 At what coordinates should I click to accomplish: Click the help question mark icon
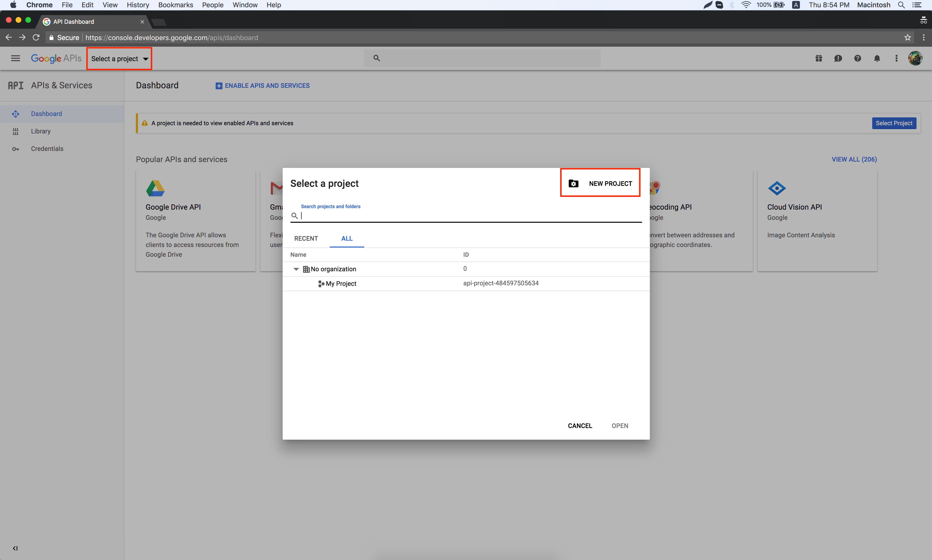click(x=857, y=58)
